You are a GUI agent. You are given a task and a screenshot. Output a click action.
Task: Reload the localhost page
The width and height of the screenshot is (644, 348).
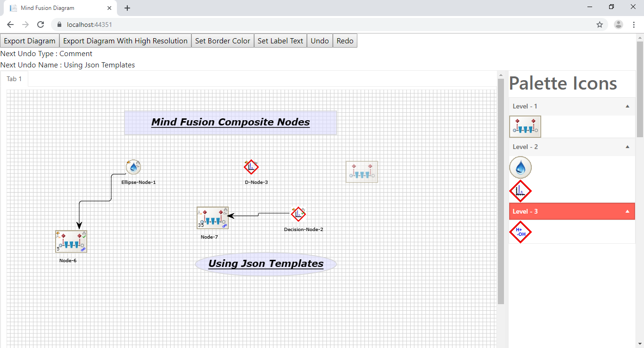41,25
